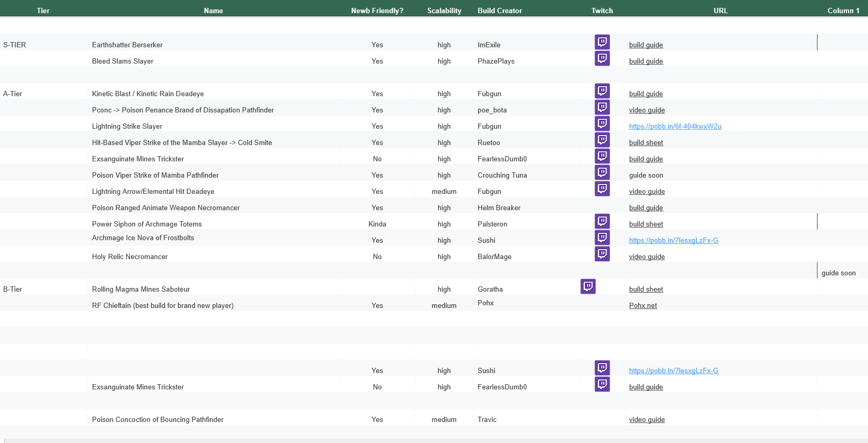
Task: Select the Twitch column header
Action: (x=602, y=11)
